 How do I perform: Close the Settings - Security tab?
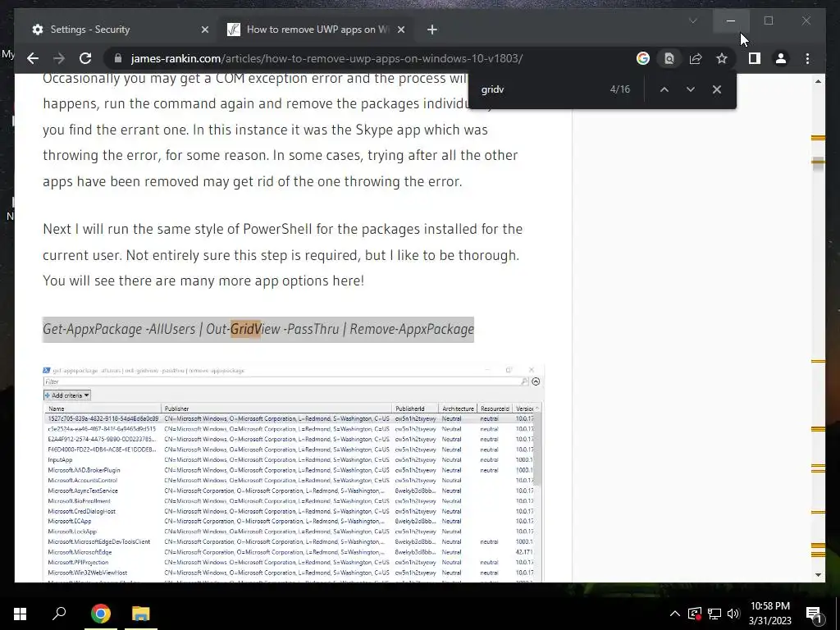tap(204, 30)
